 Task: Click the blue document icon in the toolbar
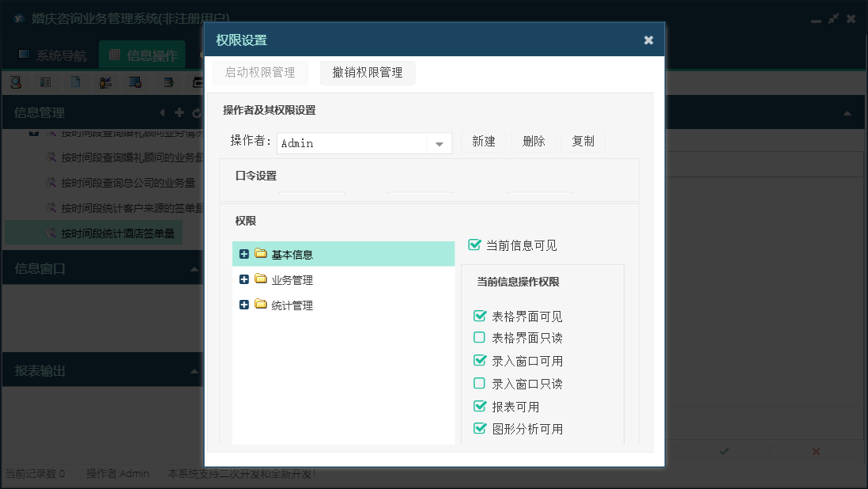pyautogui.click(x=75, y=81)
